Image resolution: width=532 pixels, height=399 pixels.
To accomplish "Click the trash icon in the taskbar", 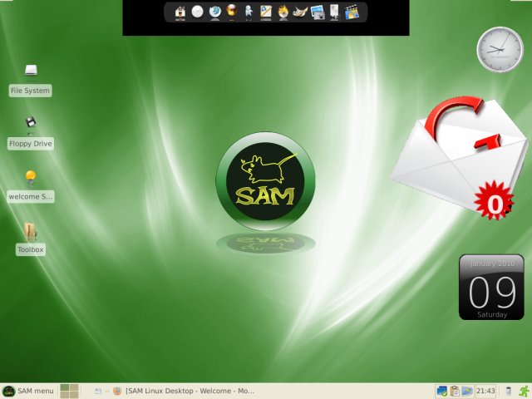I will 508,391.
